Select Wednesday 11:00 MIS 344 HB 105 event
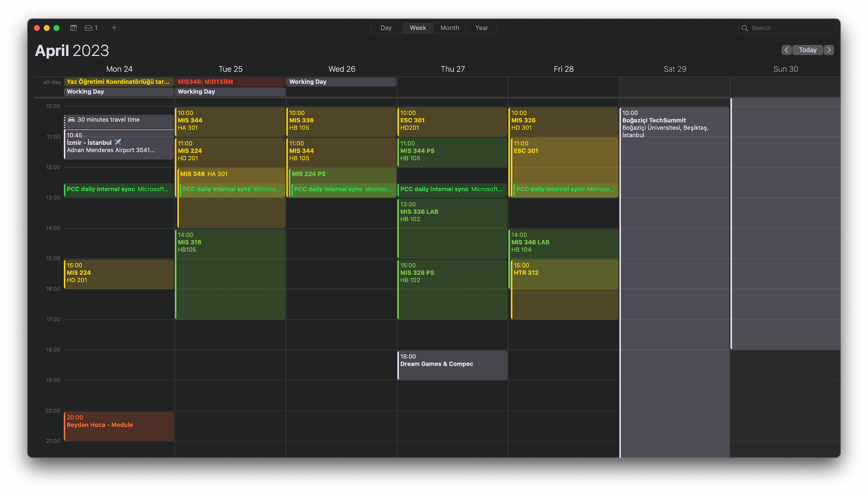This screenshot has height=494, width=868. [x=341, y=152]
